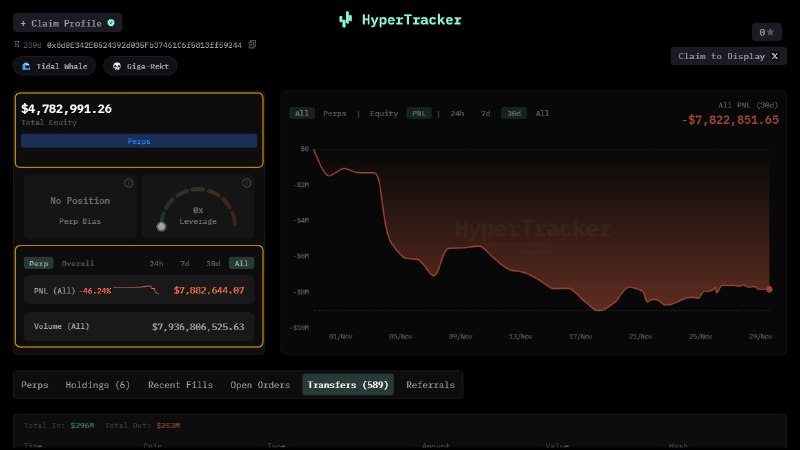Switch chart to Equity view
Viewport: 800px width, 450px height.
point(384,113)
